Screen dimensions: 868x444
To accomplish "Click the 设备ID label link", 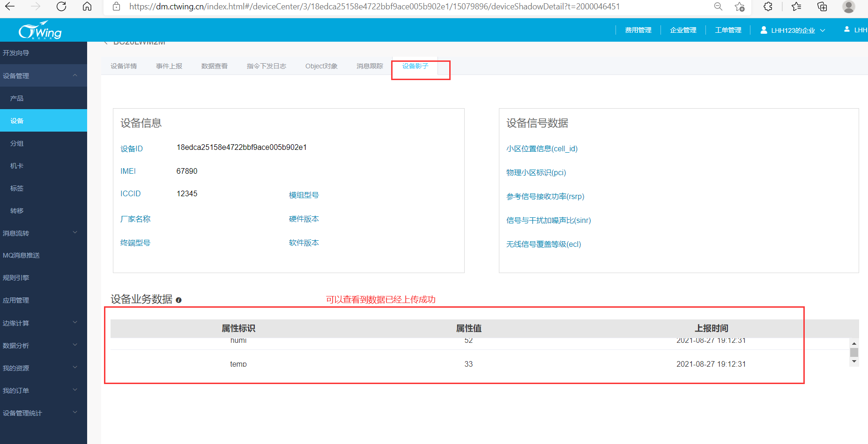I will click(x=132, y=148).
